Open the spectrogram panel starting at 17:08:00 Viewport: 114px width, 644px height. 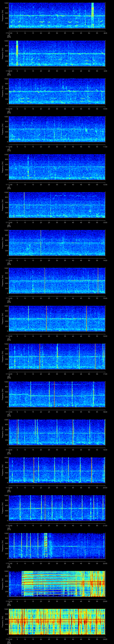click(57, 54)
